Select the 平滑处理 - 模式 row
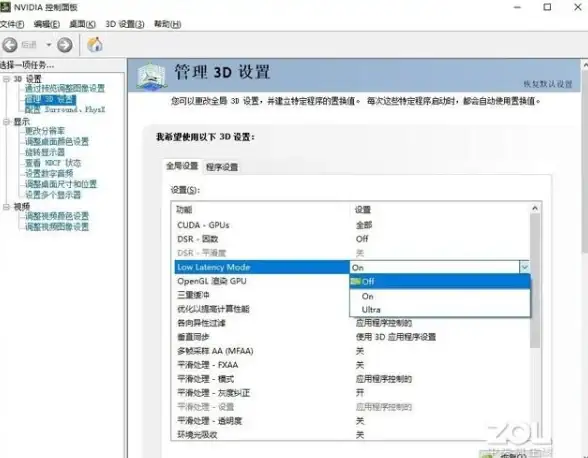The image size is (588, 458). click(x=352, y=379)
